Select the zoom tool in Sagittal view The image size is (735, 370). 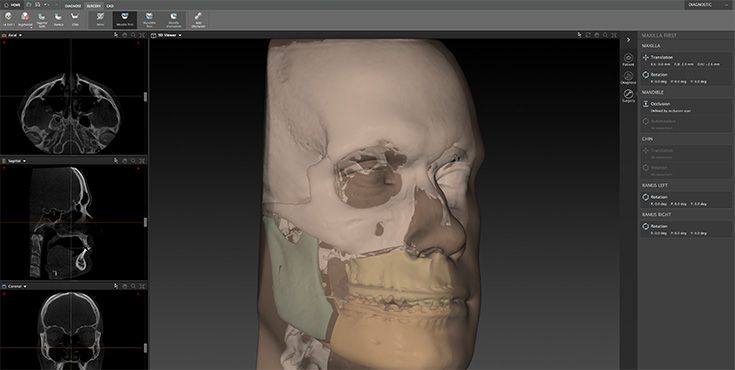pyautogui.click(x=133, y=161)
